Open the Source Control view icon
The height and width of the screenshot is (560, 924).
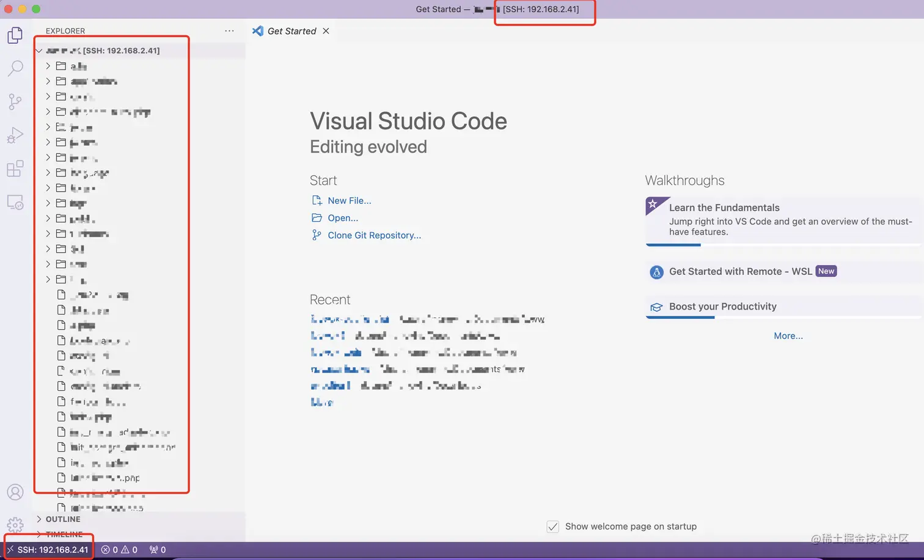[x=15, y=102]
